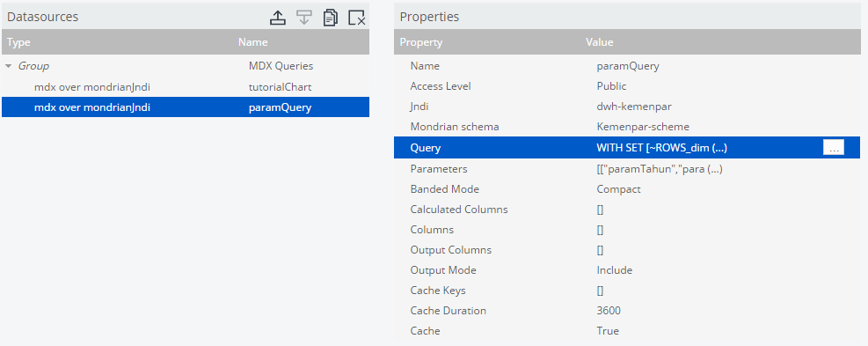Edit the Jndi value dwh-kemenpar
868x346 pixels.
coord(632,107)
